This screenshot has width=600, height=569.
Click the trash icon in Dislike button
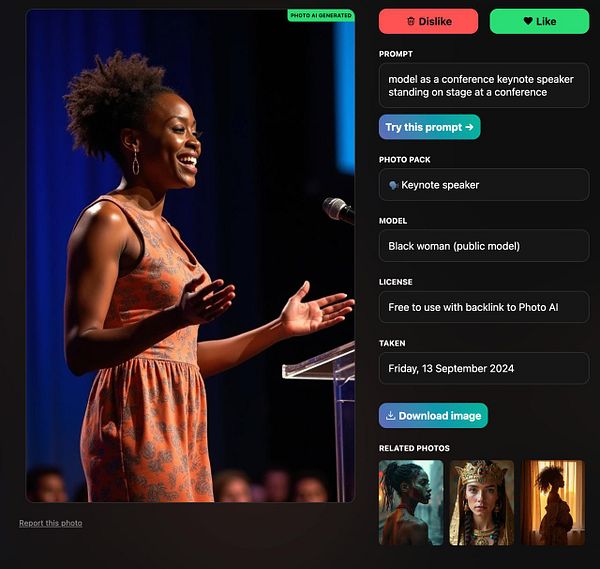pyautogui.click(x=411, y=21)
